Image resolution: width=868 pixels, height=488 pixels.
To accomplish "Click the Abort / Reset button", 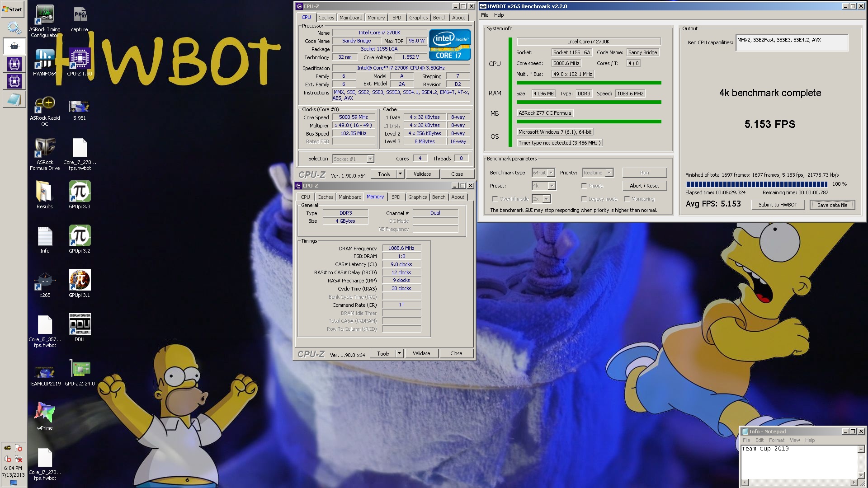I will [644, 186].
